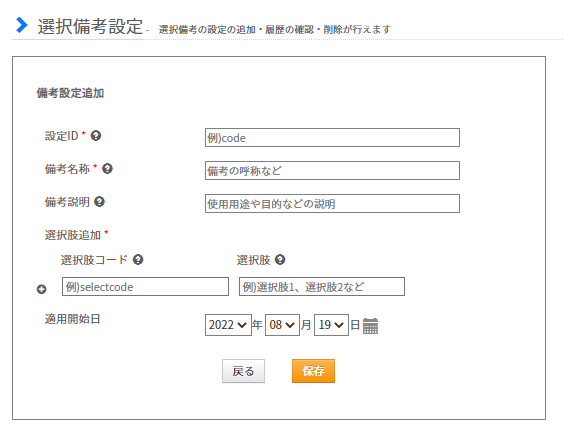Click the 備考設定追加 section title
This screenshot has height=428, width=564.
click(x=70, y=93)
